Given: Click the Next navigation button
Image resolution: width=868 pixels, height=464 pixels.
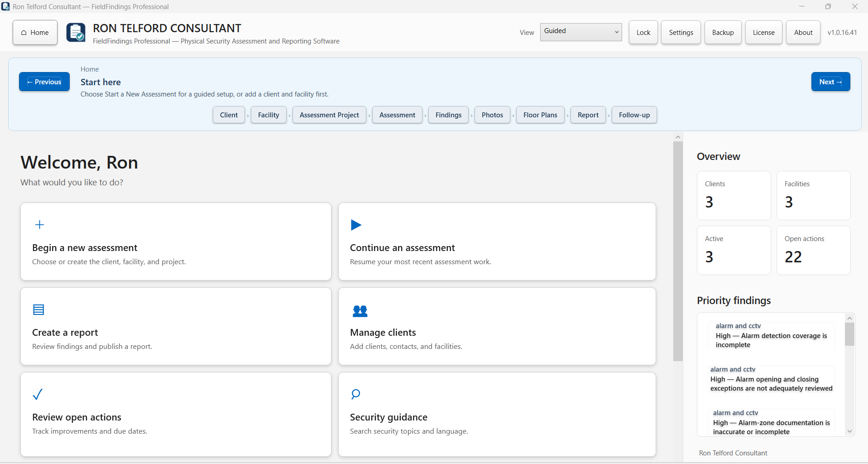Looking at the screenshot, I should tap(830, 82).
